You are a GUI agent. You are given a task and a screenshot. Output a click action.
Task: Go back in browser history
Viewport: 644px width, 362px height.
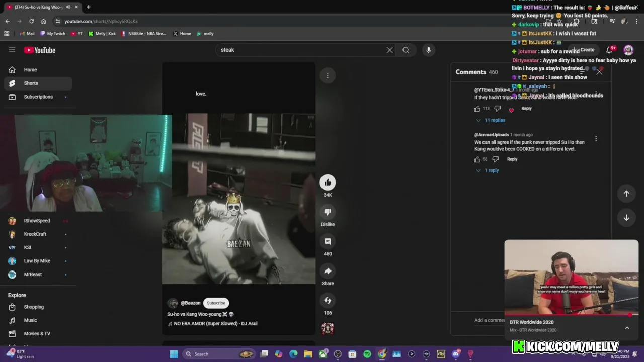7,21
